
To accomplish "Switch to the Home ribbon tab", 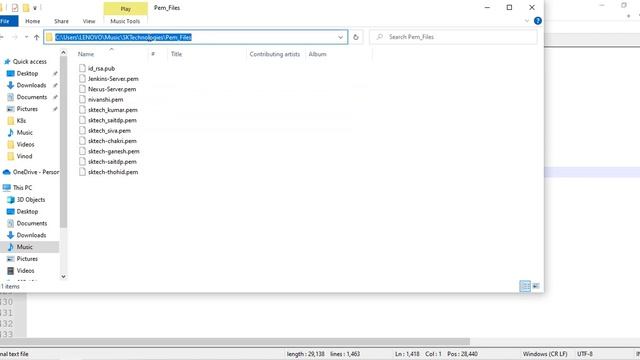I will (33, 21).
